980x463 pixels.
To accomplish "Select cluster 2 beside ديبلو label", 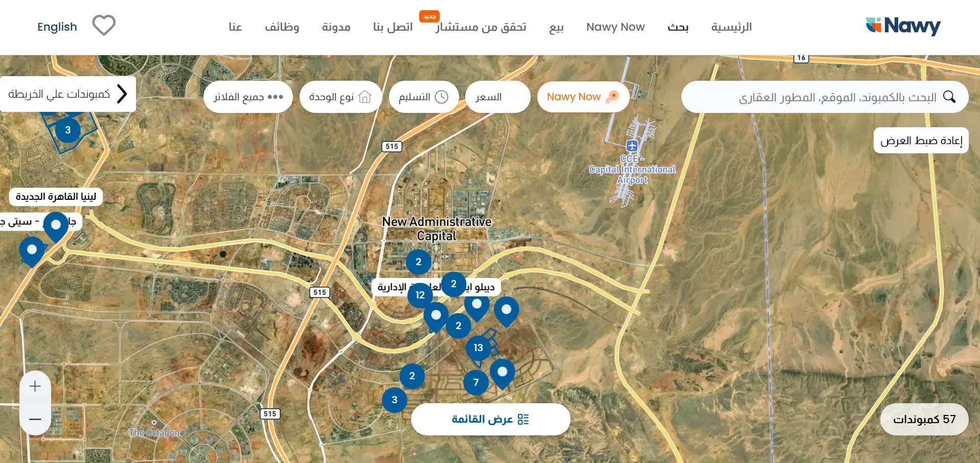I will coord(453,284).
